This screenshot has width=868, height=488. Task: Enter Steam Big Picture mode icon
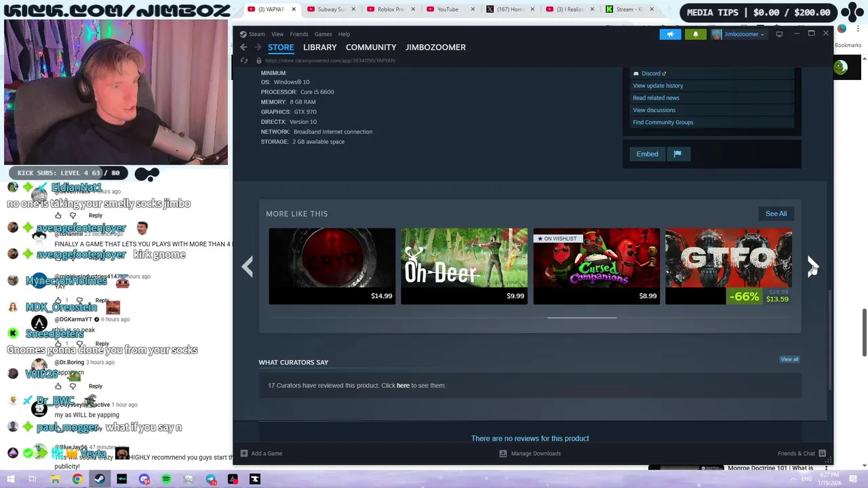point(779,34)
